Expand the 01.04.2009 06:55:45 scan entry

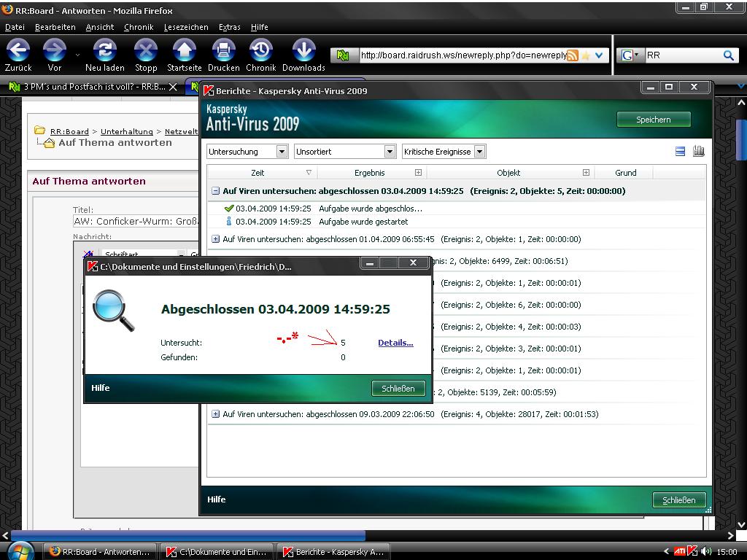click(215, 239)
